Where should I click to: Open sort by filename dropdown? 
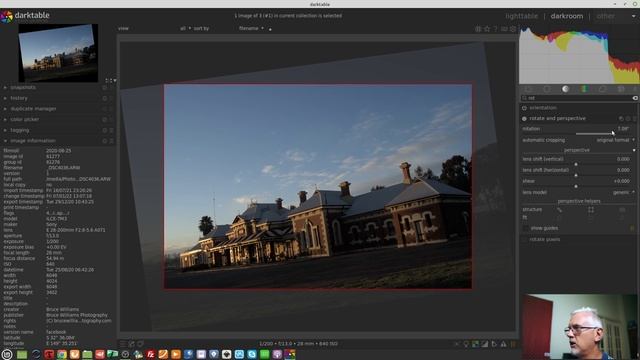point(251,29)
